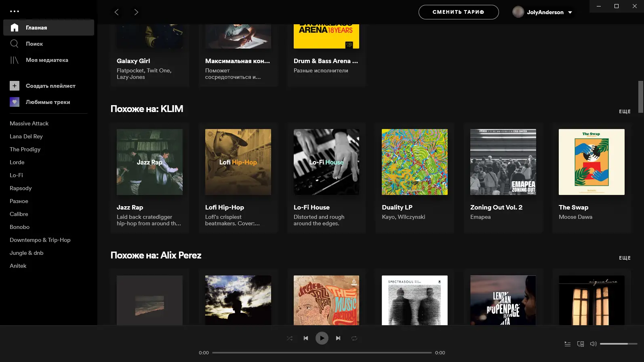This screenshot has height=362, width=644.
Task: Toggle shuffle playback
Action: [290, 338]
